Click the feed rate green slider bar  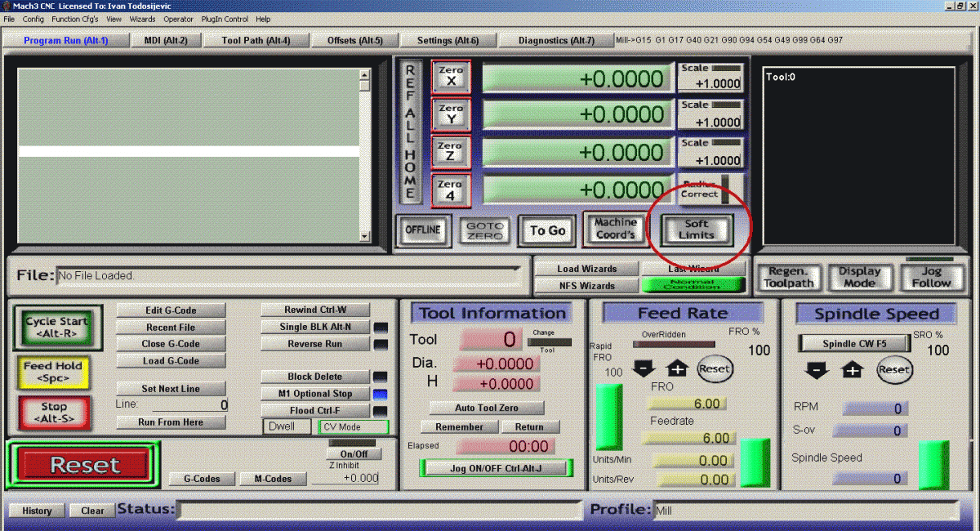(755, 463)
